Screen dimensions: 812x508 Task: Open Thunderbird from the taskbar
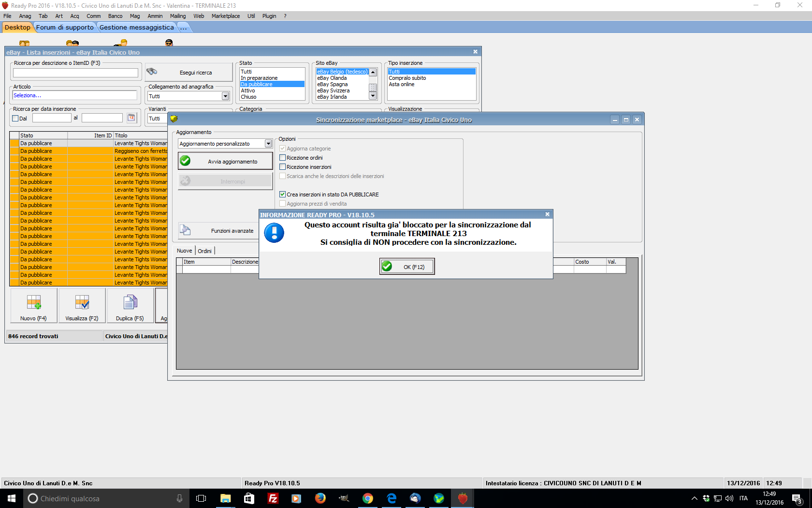click(415, 498)
